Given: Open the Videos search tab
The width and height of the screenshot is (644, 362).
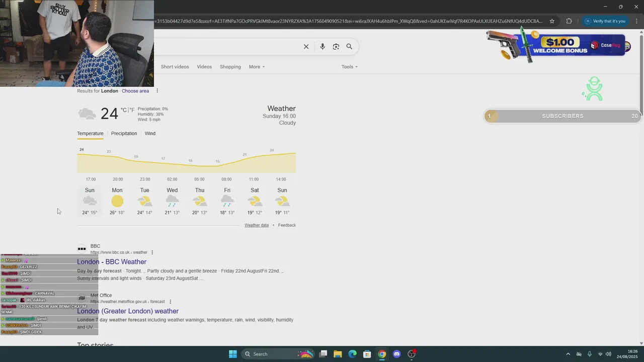Looking at the screenshot, I should coord(204,67).
